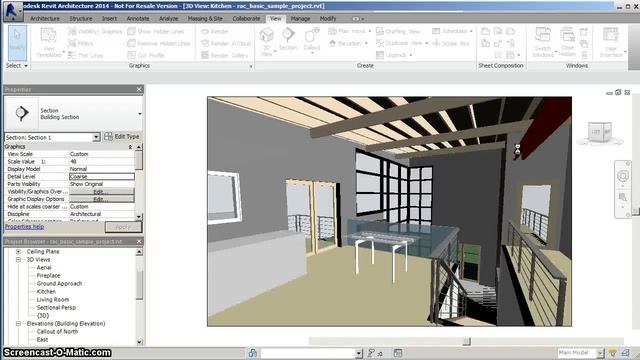Open Elevation dropdown
The image size is (640, 360).
click(x=348, y=43)
